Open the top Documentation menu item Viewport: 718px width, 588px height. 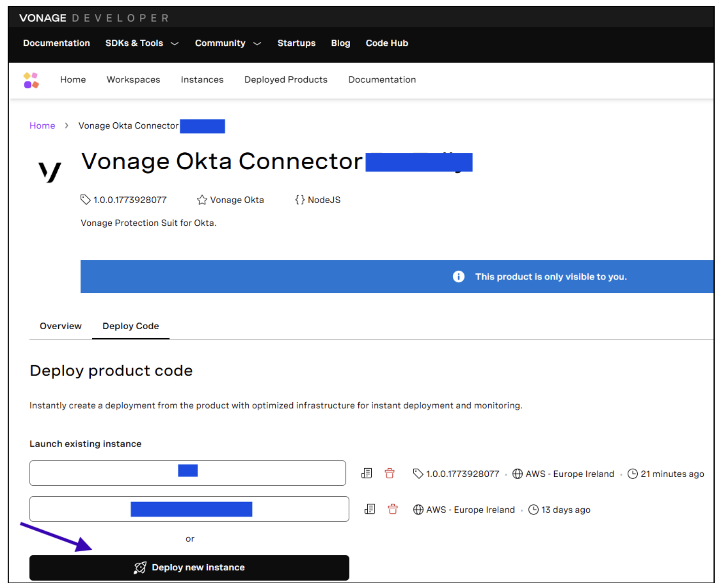coord(56,43)
